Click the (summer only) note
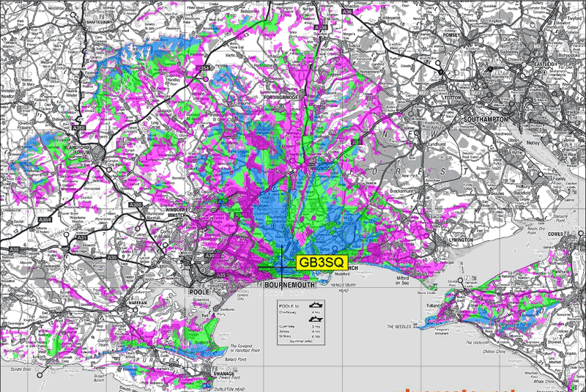Viewport: 586px width, 392px height. coord(301,341)
